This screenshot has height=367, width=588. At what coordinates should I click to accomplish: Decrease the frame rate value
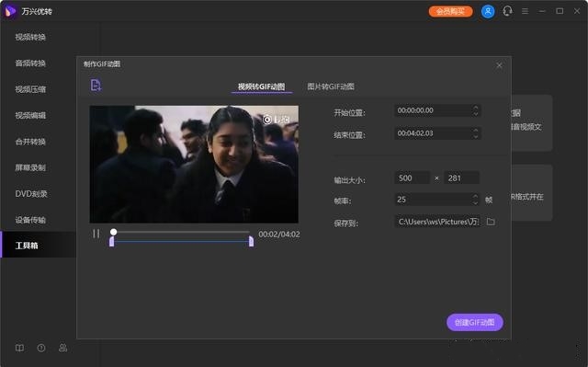click(x=476, y=203)
